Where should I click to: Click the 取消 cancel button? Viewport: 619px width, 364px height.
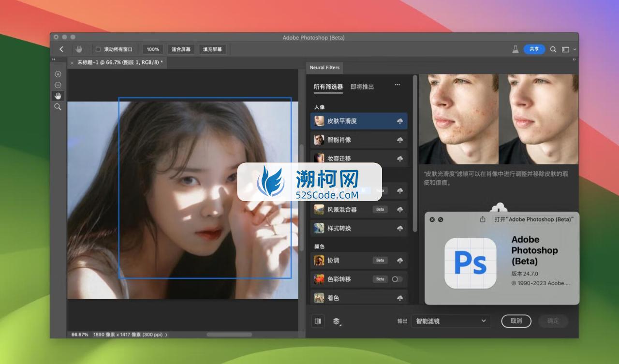click(516, 321)
